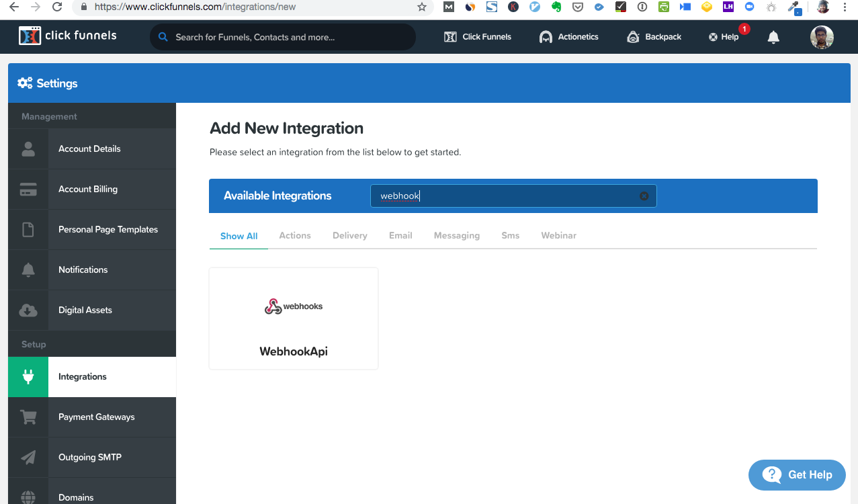Click the Integrations plug icon
This screenshot has width=858, height=504.
[28, 376]
